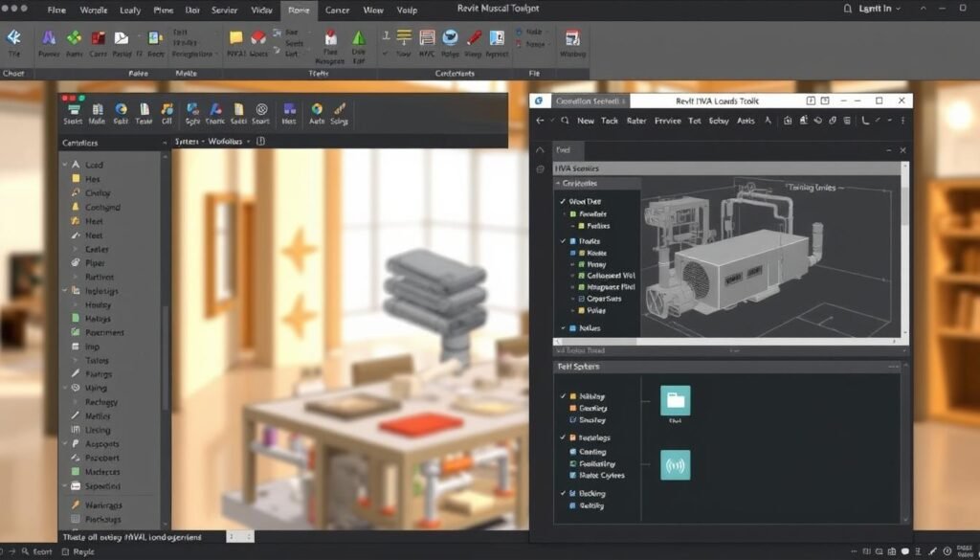Click the Reple button in the bottom status bar
Screen dimensions: 980x560
click(x=78, y=552)
